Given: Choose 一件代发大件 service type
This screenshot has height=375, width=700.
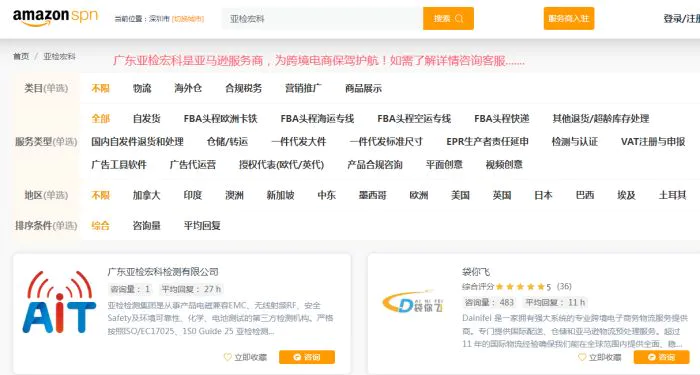Looking at the screenshot, I should click(x=299, y=142).
